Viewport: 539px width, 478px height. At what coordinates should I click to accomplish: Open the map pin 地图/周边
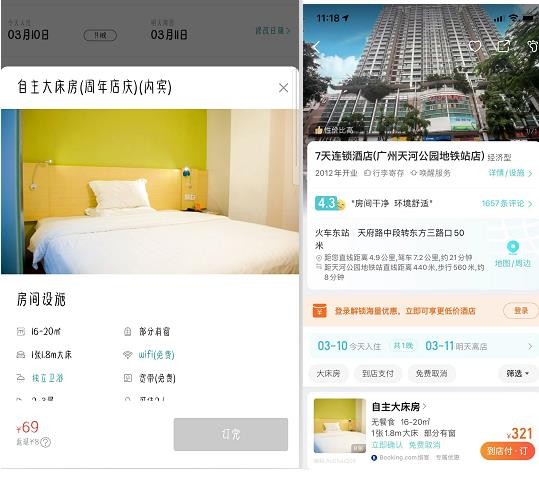(x=513, y=255)
